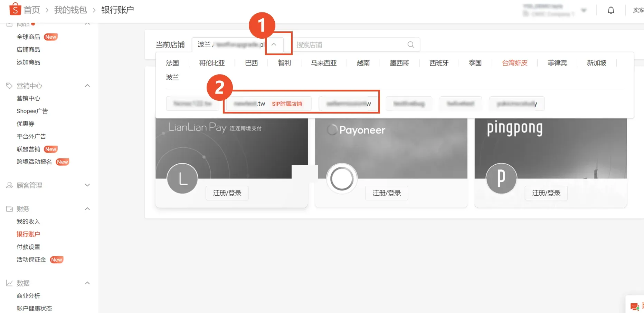Open 帐户健康状态 in sidebar

(x=34, y=309)
